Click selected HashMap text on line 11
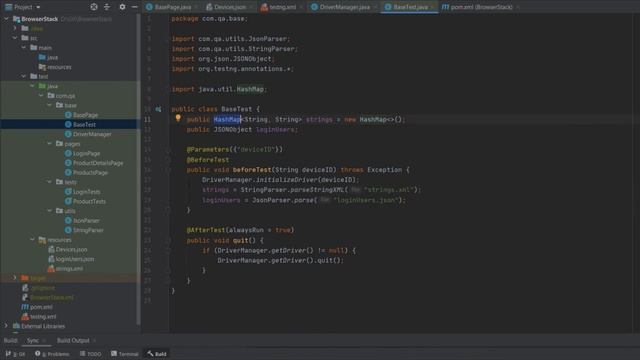640x360 pixels. click(227, 120)
